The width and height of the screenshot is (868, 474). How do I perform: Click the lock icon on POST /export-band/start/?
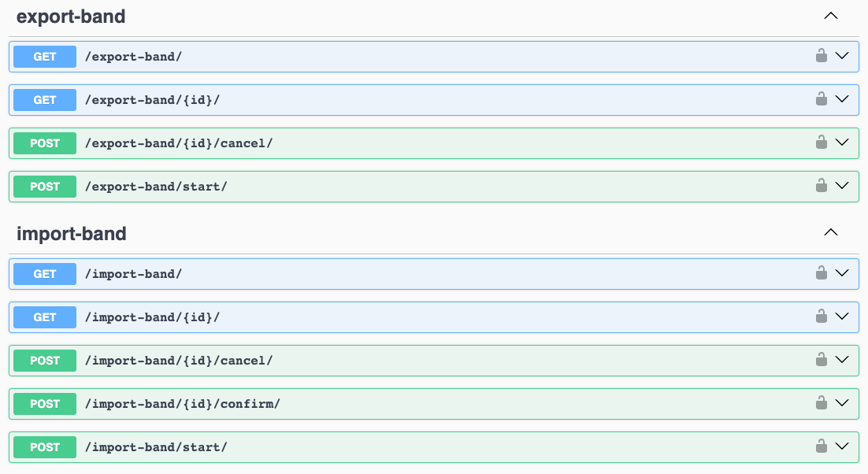tap(821, 186)
